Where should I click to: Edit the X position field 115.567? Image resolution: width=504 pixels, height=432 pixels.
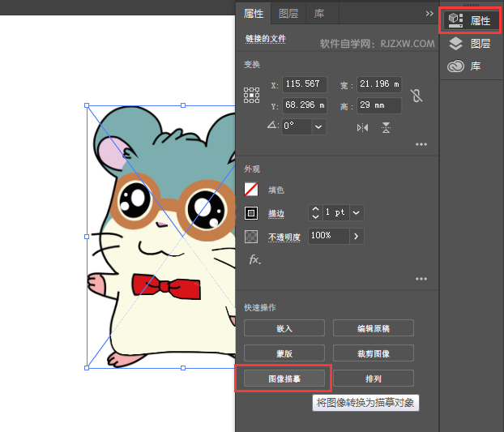pyautogui.click(x=305, y=84)
